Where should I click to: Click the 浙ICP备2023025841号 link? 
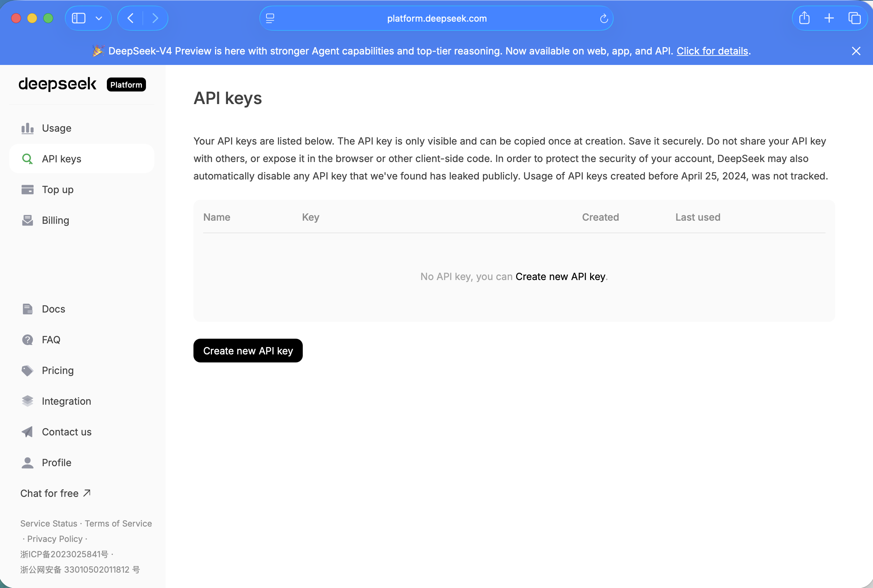64,554
